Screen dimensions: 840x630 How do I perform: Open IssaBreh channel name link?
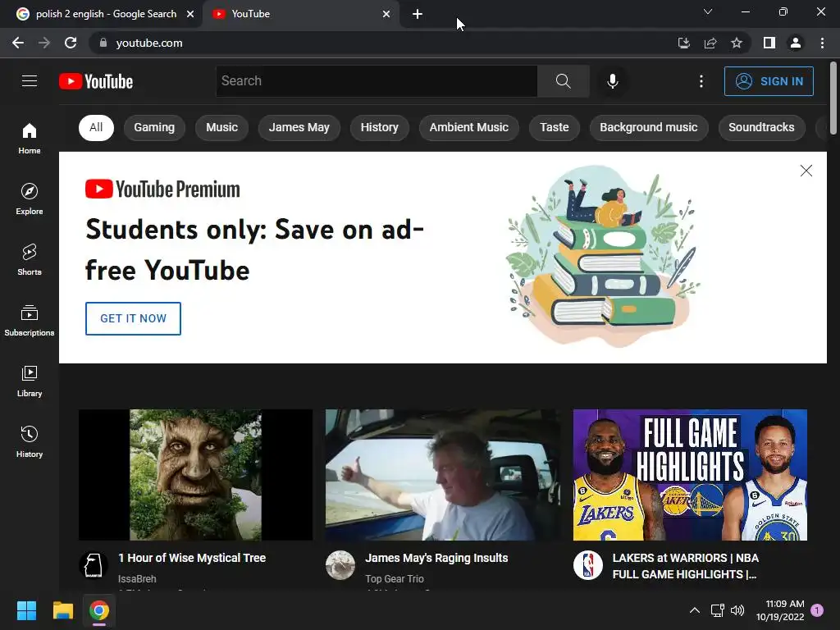click(137, 579)
